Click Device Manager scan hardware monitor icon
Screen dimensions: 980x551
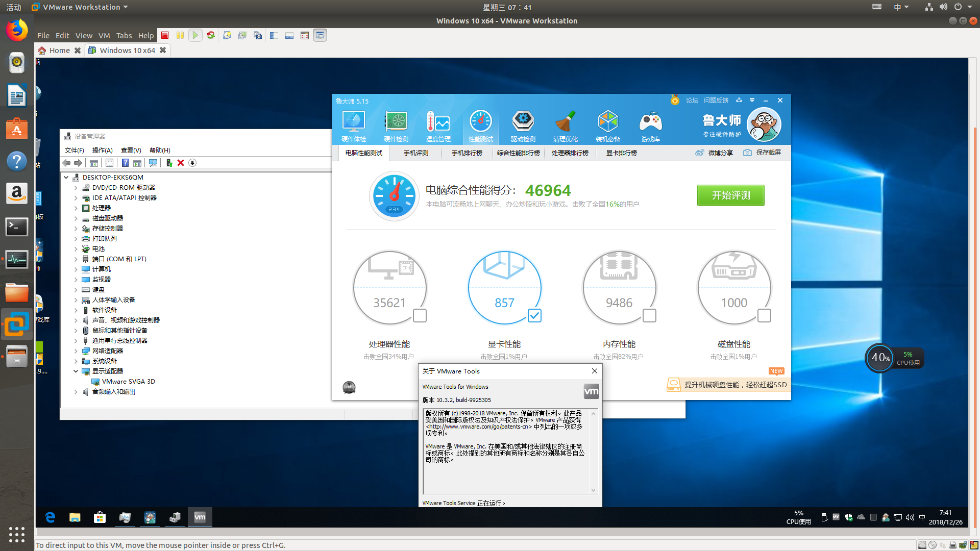(x=153, y=163)
